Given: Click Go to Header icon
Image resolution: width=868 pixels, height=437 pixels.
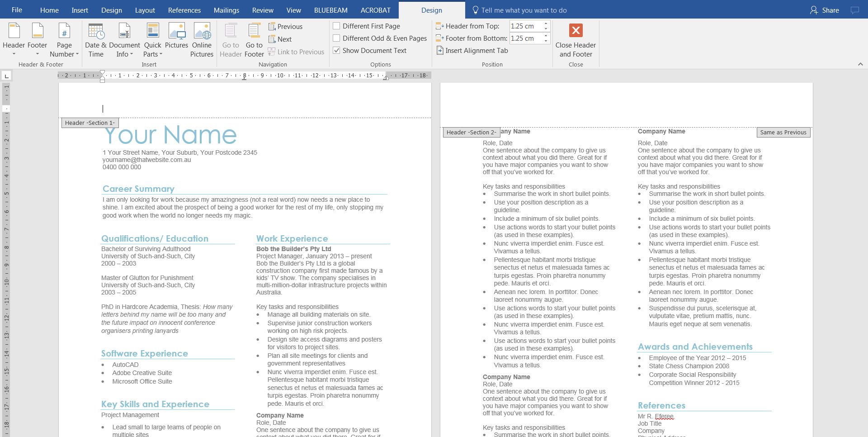Looking at the screenshot, I should click(231, 31).
